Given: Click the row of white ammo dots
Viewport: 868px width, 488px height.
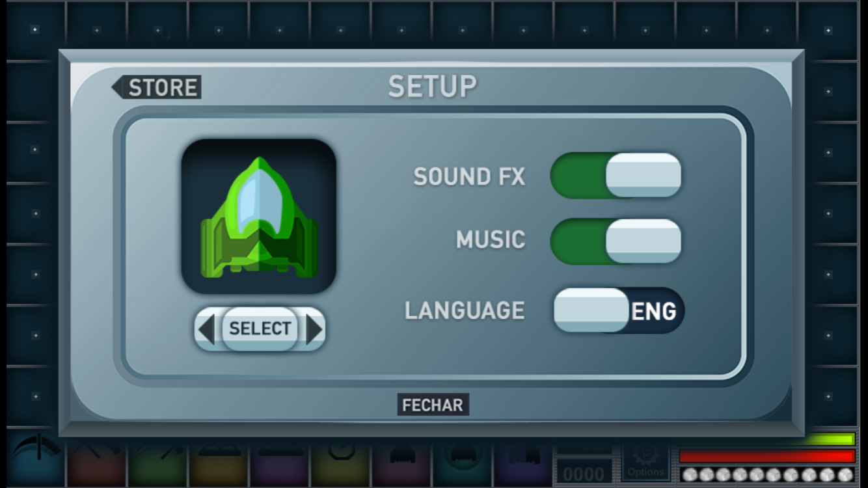Looking at the screenshot, I should coord(766,475).
